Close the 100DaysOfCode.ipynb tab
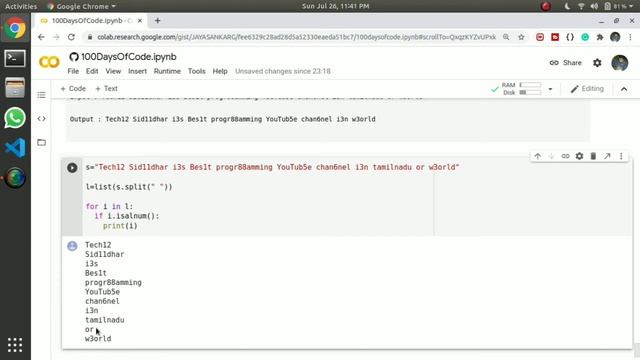Image resolution: width=640 pixels, height=360 pixels. 140,20
